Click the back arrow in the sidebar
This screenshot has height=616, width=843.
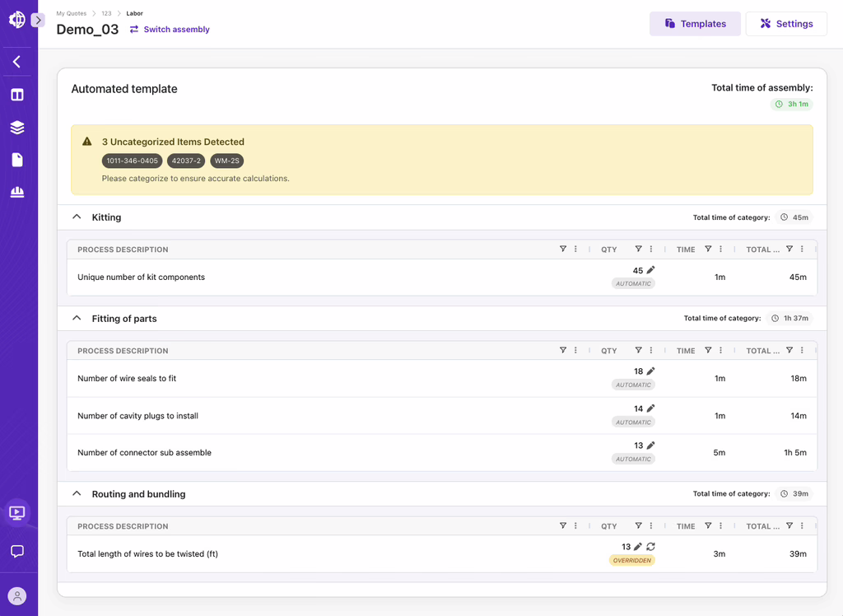(16, 62)
